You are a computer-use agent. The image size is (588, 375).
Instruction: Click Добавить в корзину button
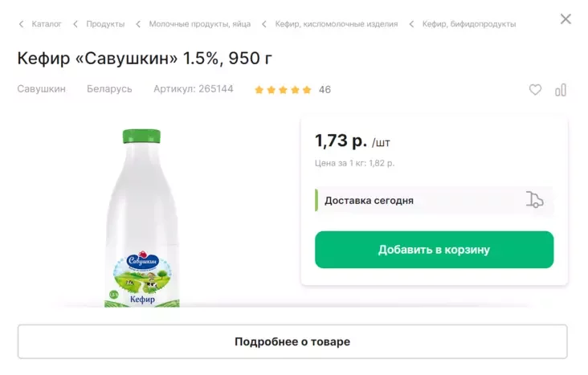(x=435, y=250)
